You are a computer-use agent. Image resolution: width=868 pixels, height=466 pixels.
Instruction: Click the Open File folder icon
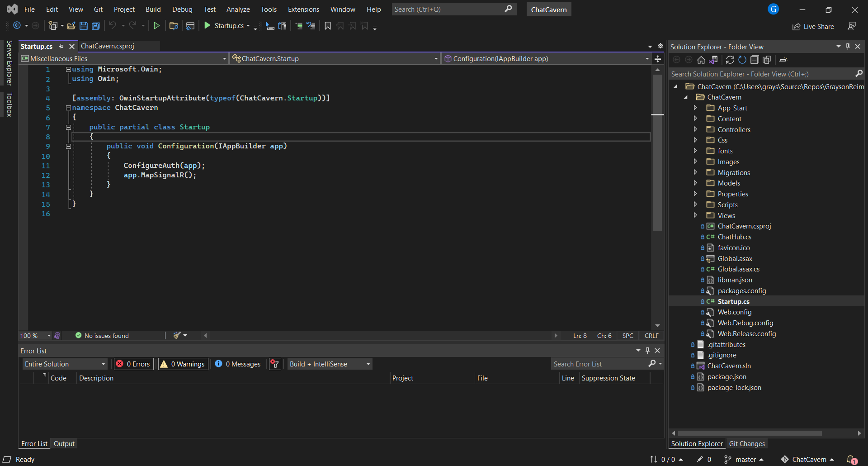71,26
